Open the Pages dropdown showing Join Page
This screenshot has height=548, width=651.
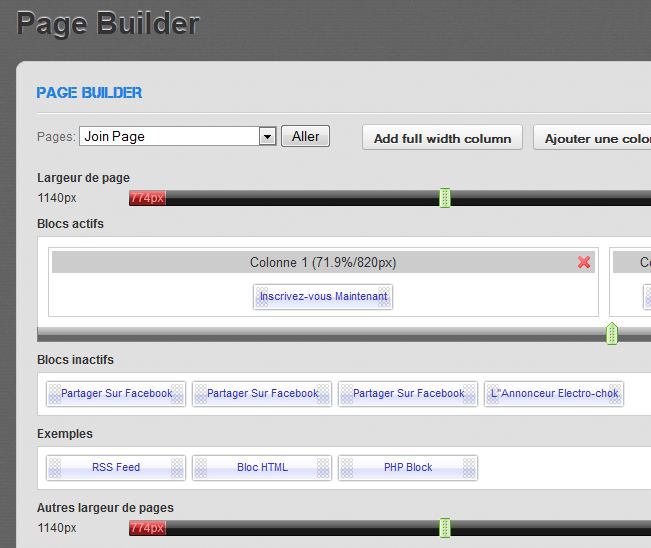(168, 136)
